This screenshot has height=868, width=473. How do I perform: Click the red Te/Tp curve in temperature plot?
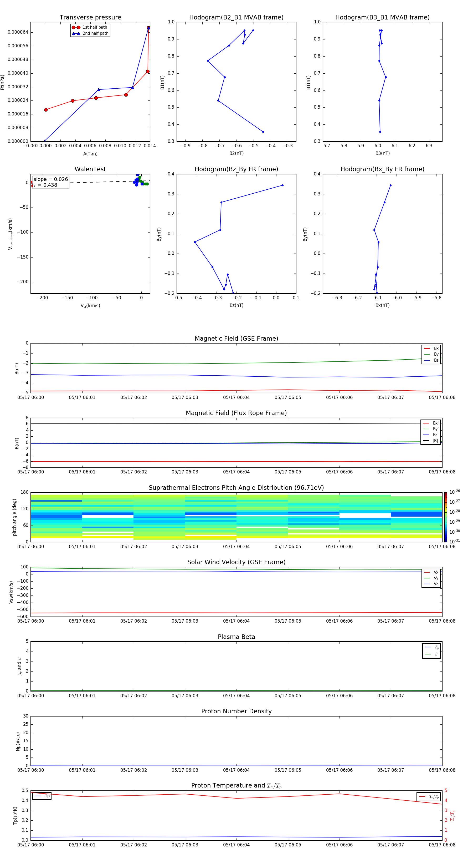[236, 798]
